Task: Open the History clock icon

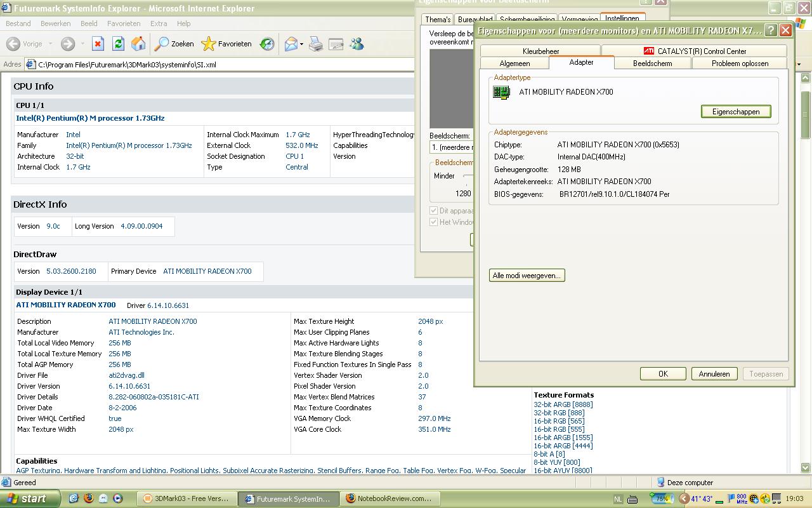Action: pyautogui.click(x=267, y=44)
